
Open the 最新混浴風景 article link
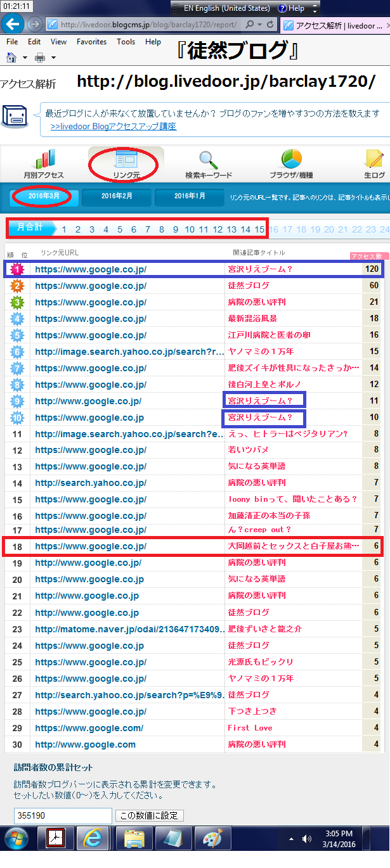pos(252,319)
